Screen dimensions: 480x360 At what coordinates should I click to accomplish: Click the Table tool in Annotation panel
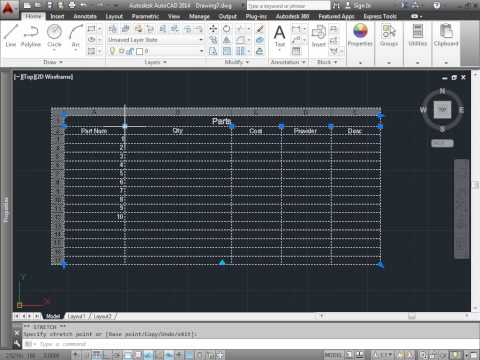tap(296, 51)
